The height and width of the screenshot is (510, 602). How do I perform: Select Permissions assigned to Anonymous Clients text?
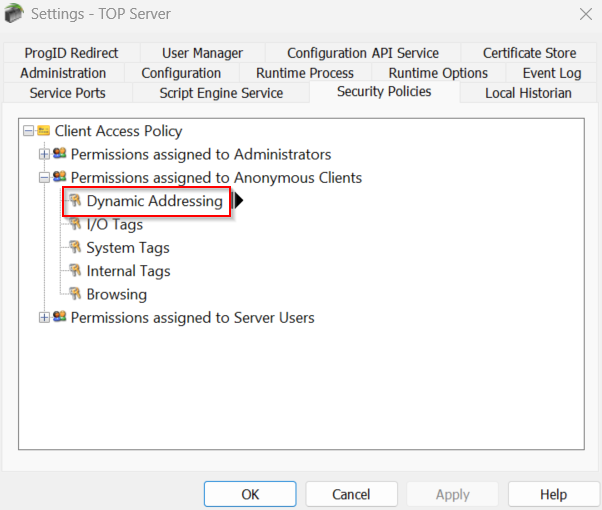coord(216,178)
